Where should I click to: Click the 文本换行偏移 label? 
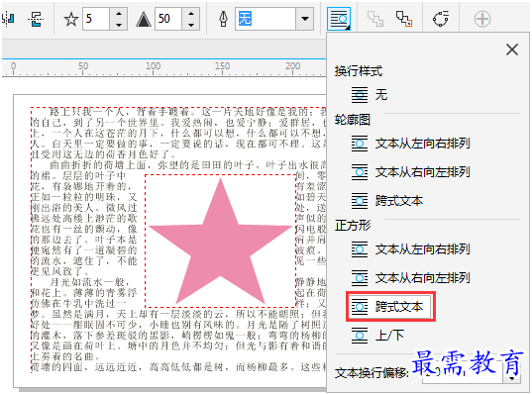(x=372, y=373)
